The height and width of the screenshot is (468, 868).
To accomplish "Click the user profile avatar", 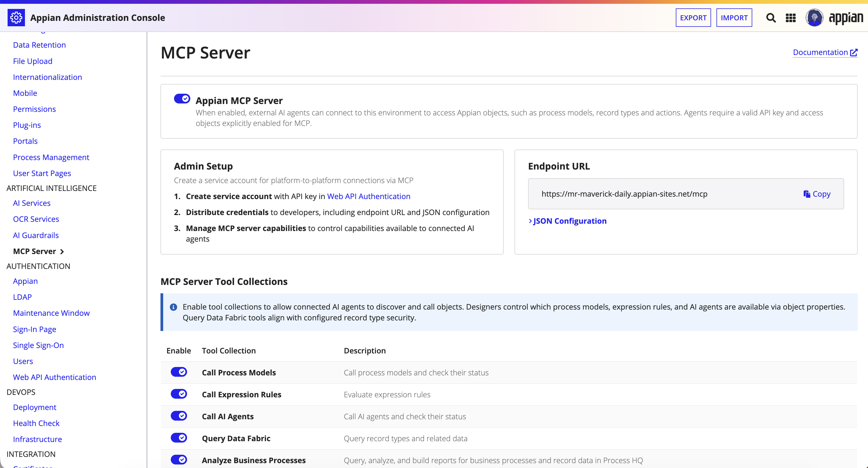I will (x=814, y=18).
